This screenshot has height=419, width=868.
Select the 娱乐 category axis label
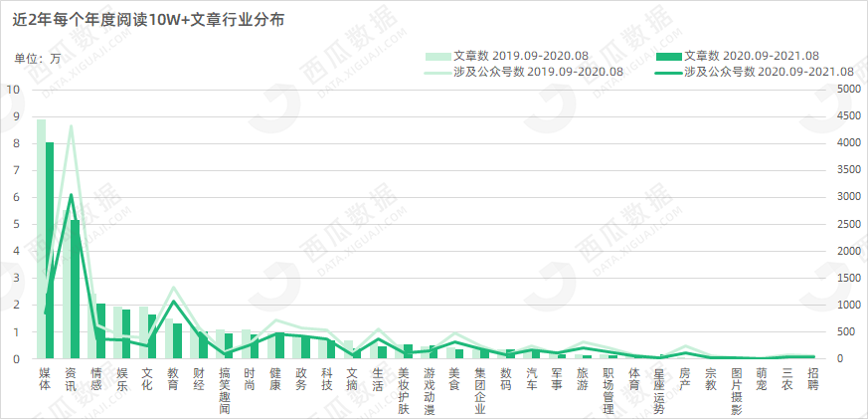[x=121, y=379]
